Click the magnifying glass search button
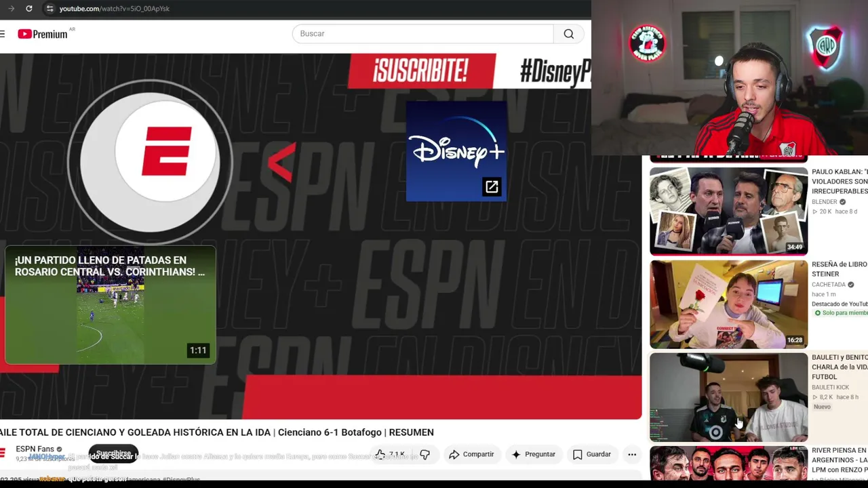The image size is (868, 488). [x=569, y=34]
